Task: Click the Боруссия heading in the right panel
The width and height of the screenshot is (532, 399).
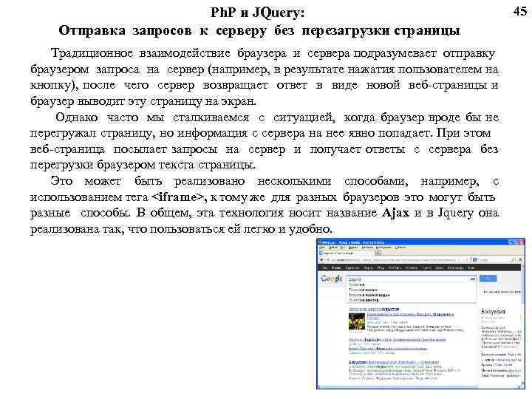Action: pos(493,312)
